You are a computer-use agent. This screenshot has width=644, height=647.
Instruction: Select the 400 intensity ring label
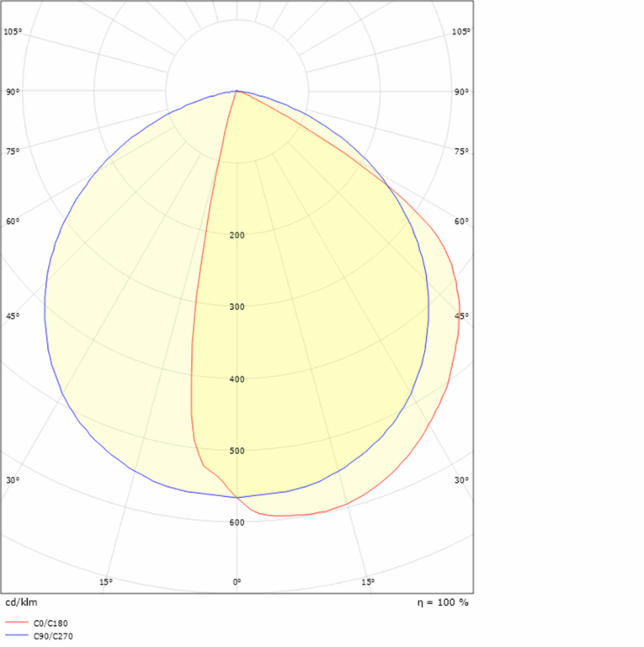(237, 379)
